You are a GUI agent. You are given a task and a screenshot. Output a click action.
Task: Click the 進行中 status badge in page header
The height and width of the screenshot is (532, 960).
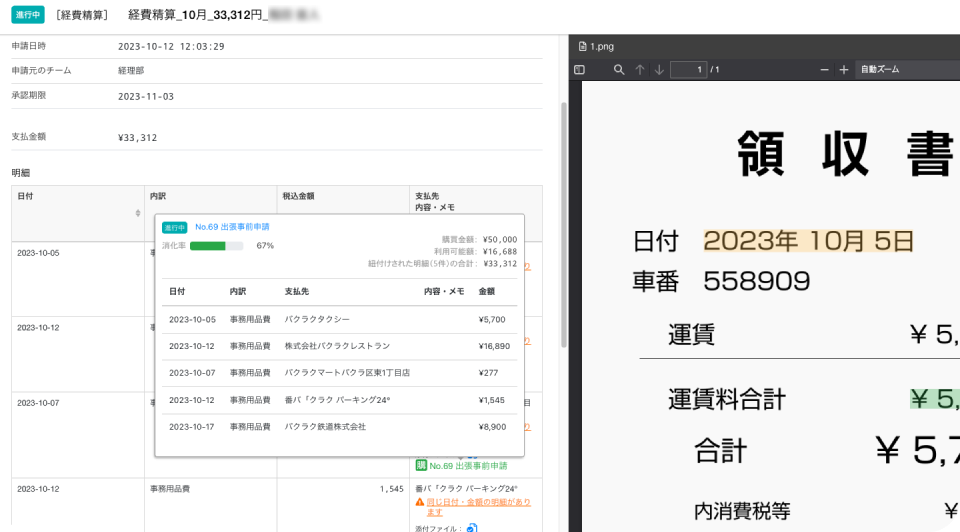pyautogui.click(x=28, y=15)
